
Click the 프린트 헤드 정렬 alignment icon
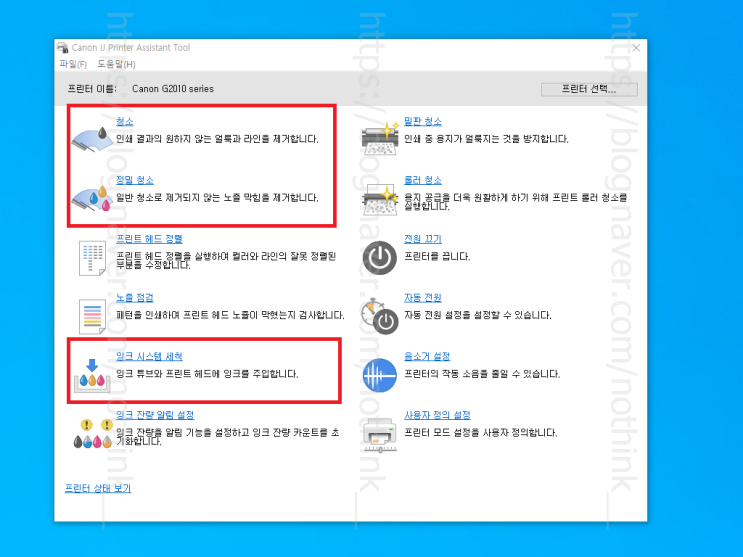[92, 258]
